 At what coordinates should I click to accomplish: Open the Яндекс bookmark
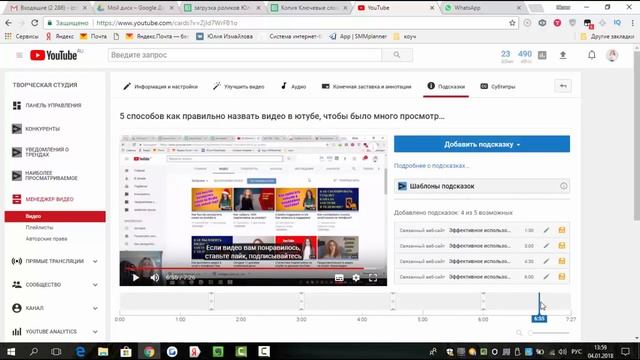point(60,36)
